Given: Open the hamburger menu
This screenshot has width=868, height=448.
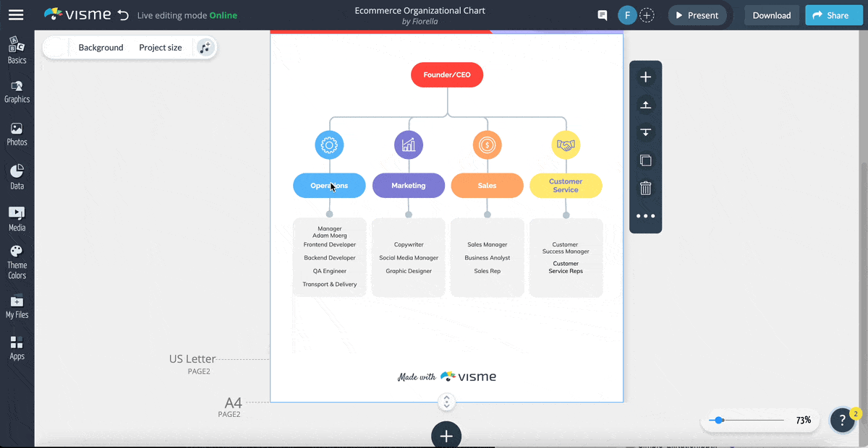Looking at the screenshot, I should click(x=17, y=13).
